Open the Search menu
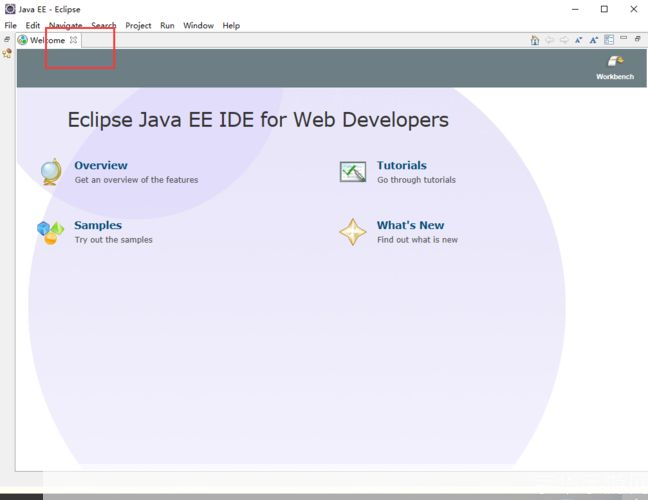Screen dimensions: 648x500 (104, 26)
